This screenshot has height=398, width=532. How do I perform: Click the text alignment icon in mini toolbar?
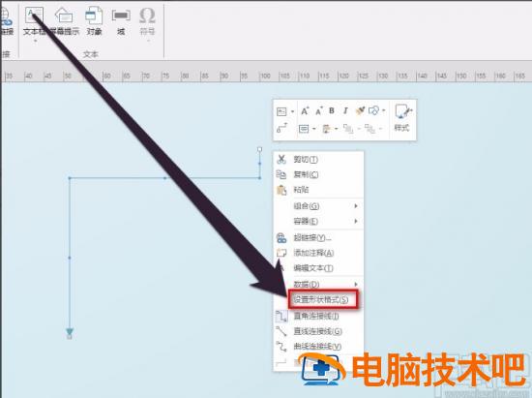tap(304, 129)
